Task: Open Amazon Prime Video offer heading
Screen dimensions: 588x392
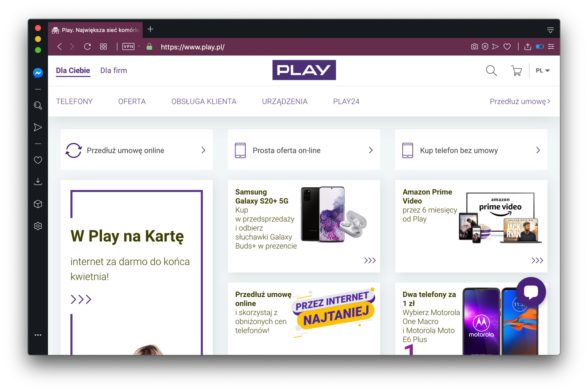Action: [x=427, y=196]
